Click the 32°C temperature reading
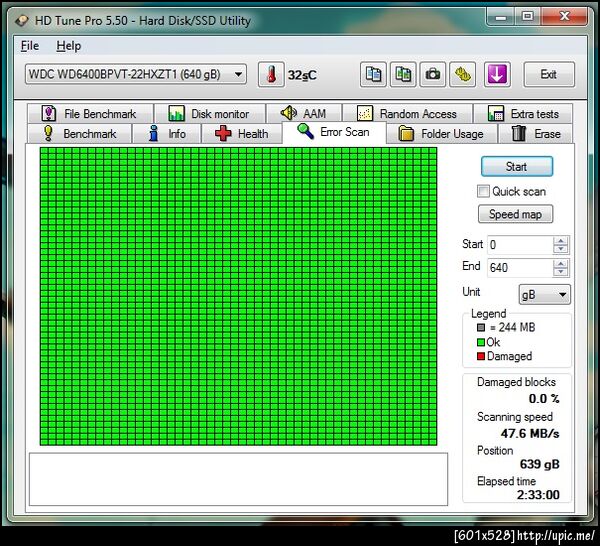This screenshot has width=600, height=546. click(302, 75)
